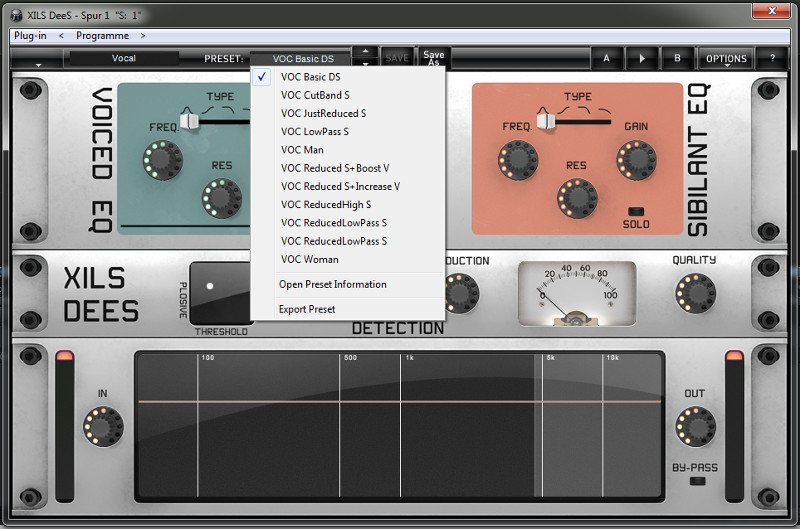Open the OPTIONS menu
Screen dimensions: 800x529
pos(726,59)
